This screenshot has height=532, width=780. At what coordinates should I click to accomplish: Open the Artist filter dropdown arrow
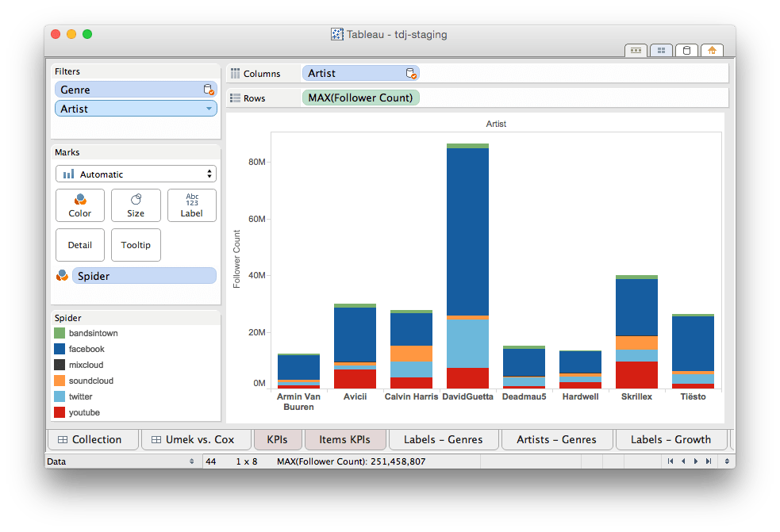point(209,109)
